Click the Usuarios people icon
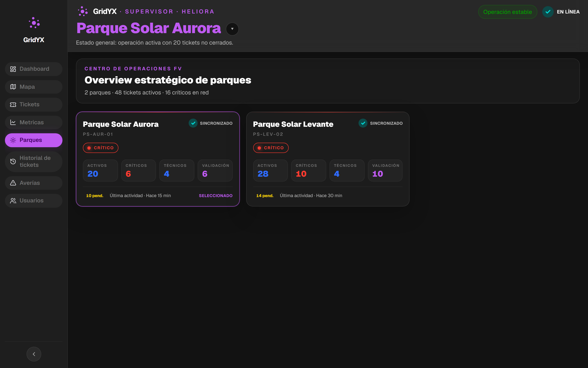The height and width of the screenshot is (368, 588). (x=13, y=201)
